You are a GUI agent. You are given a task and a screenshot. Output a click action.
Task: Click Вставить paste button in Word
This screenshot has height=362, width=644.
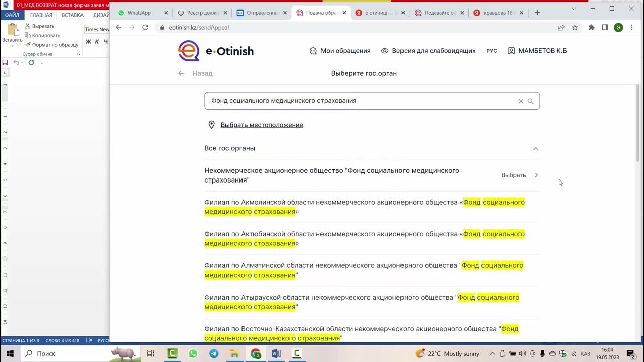click(12, 34)
